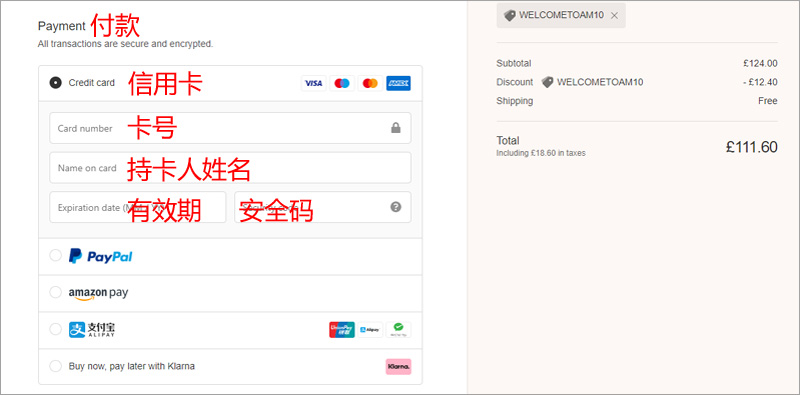Click 'Buy now, pay later with Klarna' label
The height and width of the screenshot is (395, 800).
(x=132, y=366)
